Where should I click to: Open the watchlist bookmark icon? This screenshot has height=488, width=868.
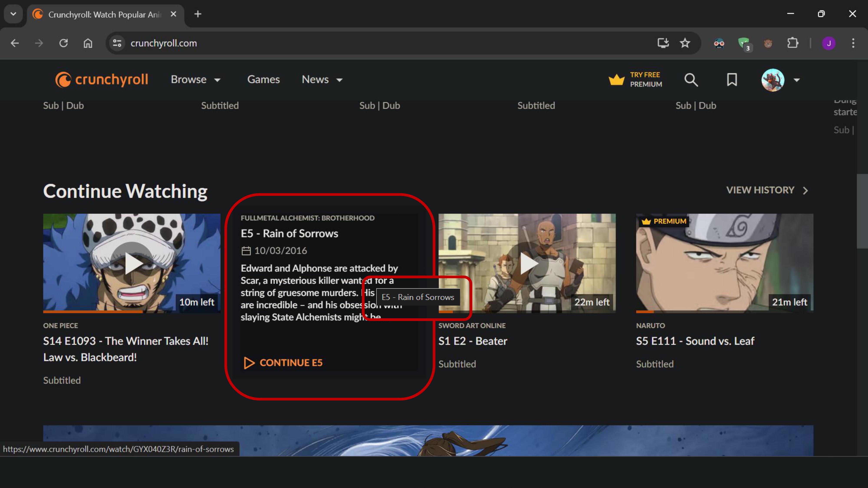click(732, 80)
